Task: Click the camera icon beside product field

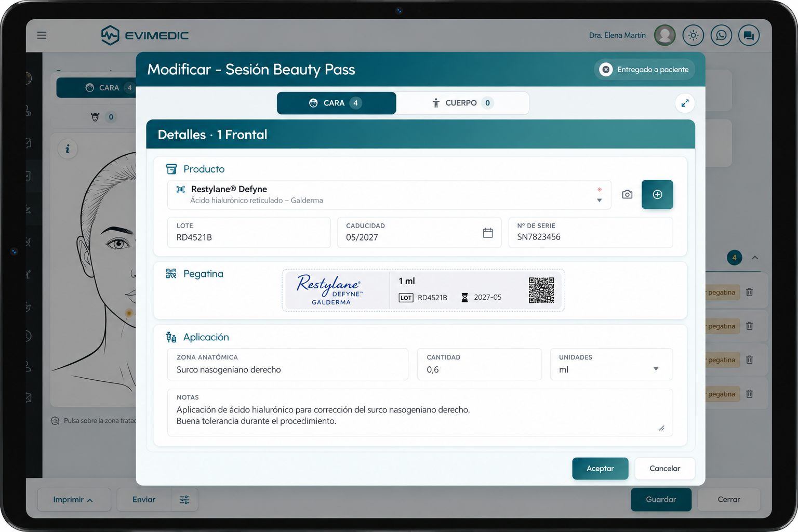Action: [627, 194]
